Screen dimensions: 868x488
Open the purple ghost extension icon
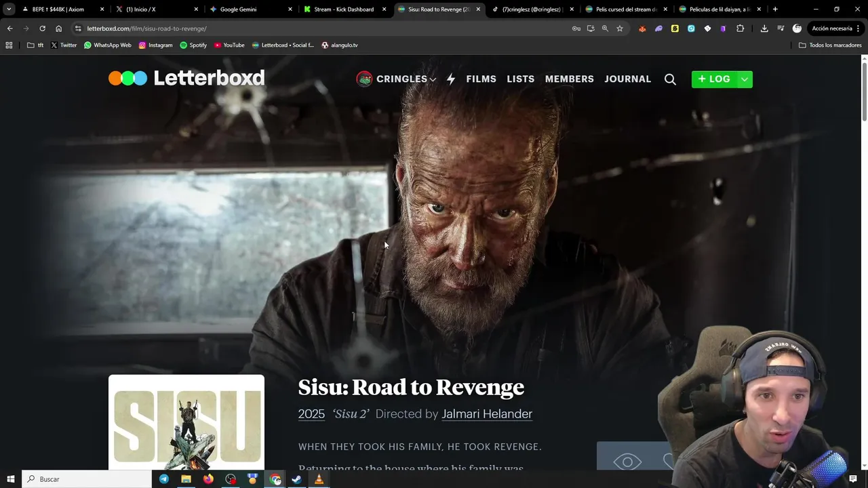pyautogui.click(x=658, y=28)
